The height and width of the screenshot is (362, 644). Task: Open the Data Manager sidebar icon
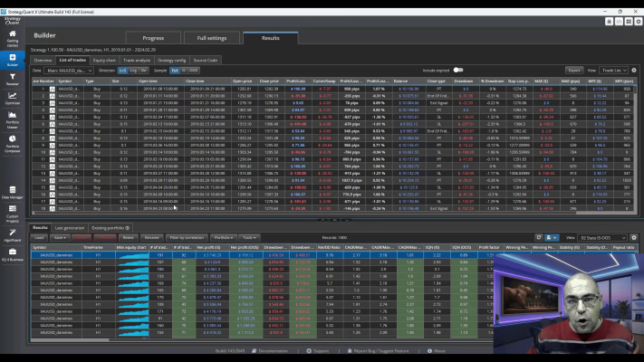tap(13, 192)
